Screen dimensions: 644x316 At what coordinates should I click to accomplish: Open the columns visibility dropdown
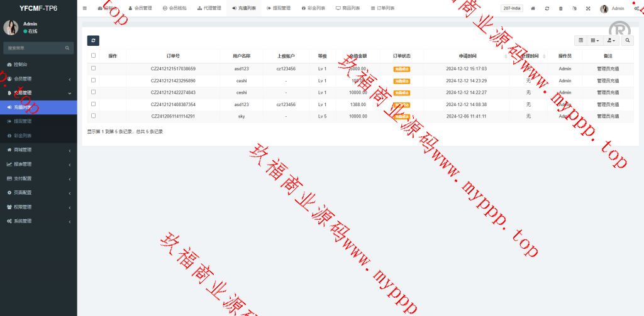(x=594, y=40)
